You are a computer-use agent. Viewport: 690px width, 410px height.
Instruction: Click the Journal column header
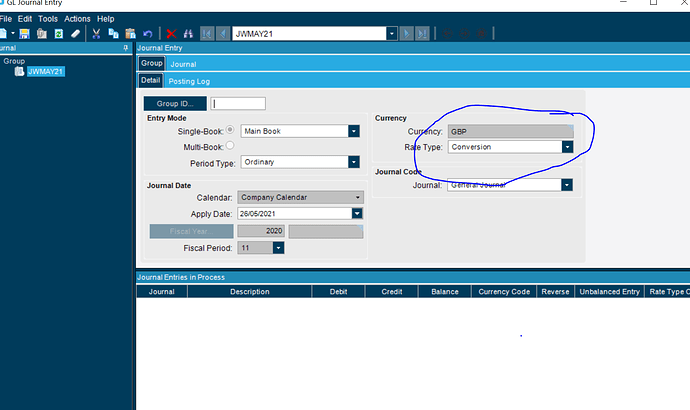(x=161, y=292)
